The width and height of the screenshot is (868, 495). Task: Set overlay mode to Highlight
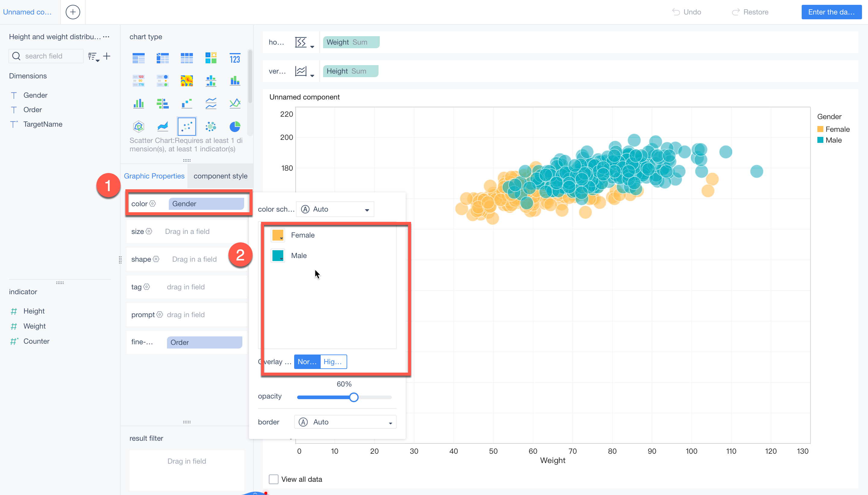pyautogui.click(x=333, y=361)
